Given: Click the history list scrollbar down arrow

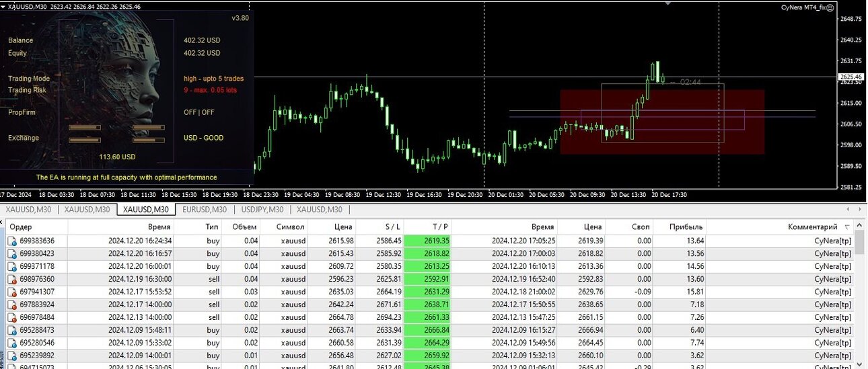Looking at the screenshot, I should coord(859,364).
